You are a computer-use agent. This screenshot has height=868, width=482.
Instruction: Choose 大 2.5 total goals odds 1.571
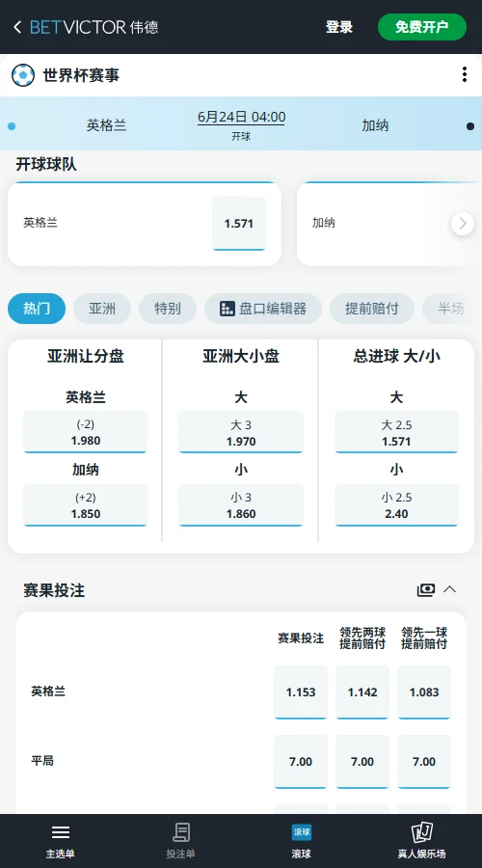click(397, 432)
